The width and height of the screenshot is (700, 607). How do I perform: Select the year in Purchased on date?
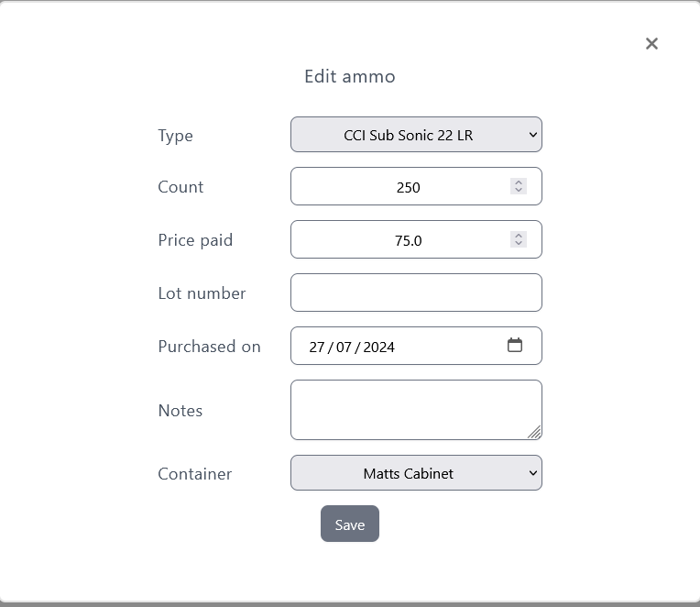[378, 347]
